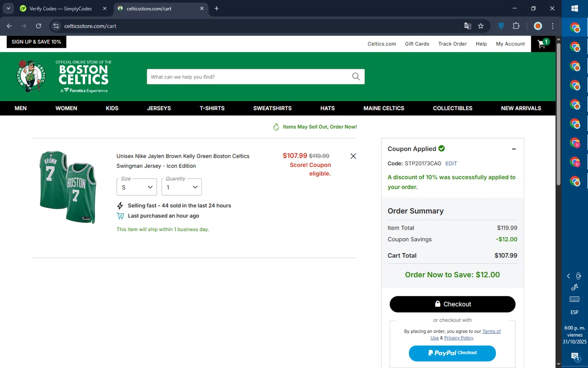The image size is (588, 368).
Task: Open the Windows Start button
Action: click(575, 8)
